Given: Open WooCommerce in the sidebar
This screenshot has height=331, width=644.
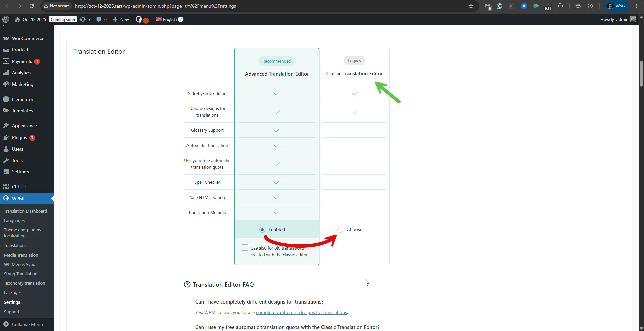Looking at the screenshot, I should click(x=27, y=38).
